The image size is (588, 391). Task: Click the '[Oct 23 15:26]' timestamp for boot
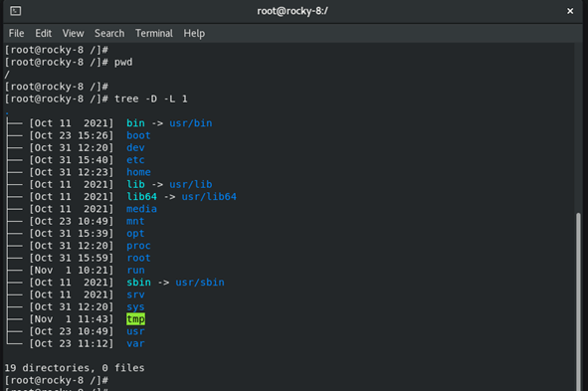click(72, 135)
